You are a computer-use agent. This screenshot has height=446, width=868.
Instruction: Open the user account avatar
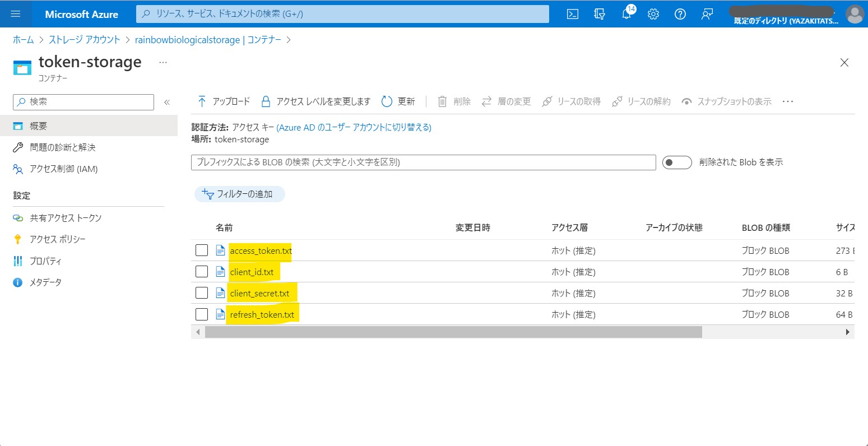coord(855,14)
